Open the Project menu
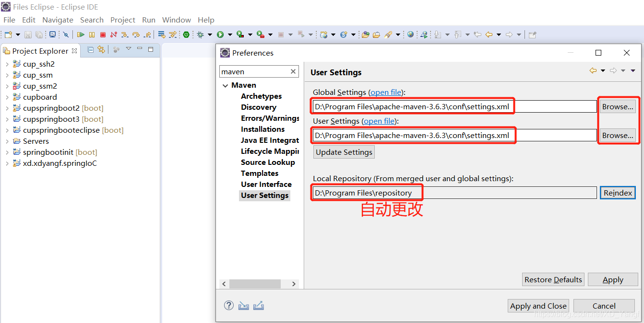 (x=123, y=20)
